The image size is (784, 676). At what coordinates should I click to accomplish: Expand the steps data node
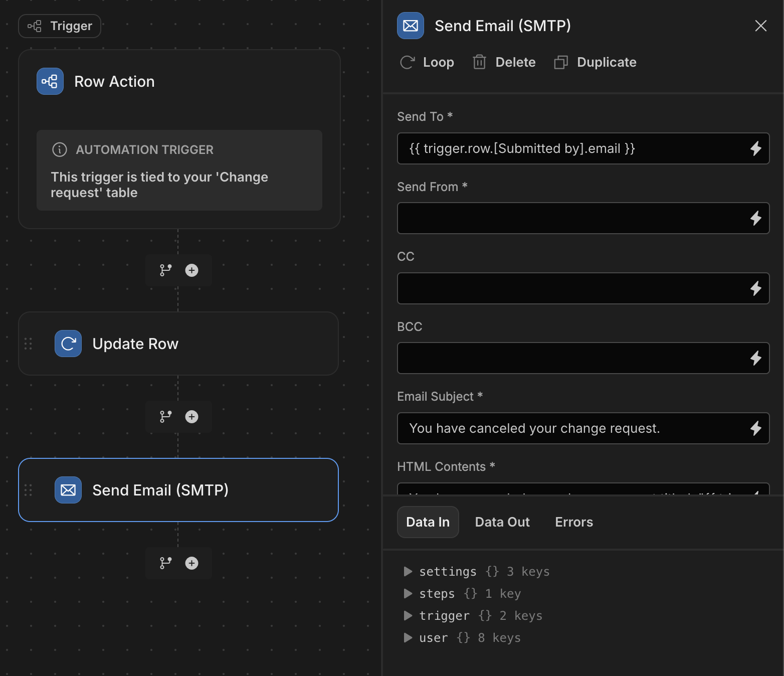pyautogui.click(x=408, y=594)
